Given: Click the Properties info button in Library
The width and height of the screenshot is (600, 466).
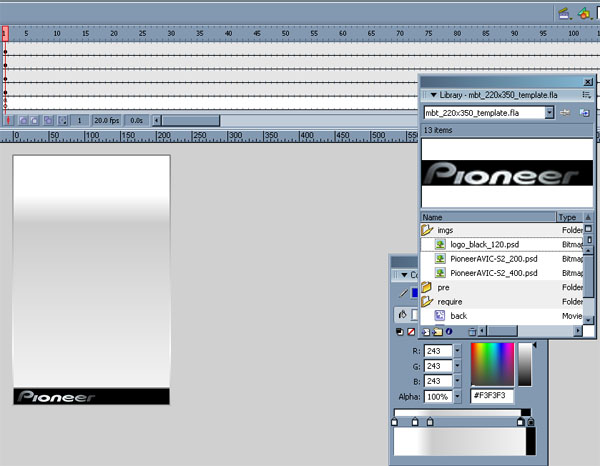Looking at the screenshot, I should click(x=449, y=332).
